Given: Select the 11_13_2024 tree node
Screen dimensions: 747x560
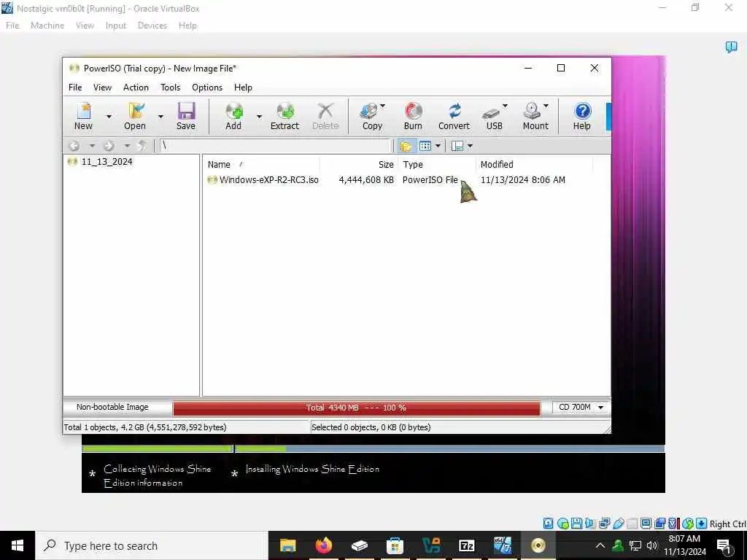Looking at the screenshot, I should click(x=107, y=161).
